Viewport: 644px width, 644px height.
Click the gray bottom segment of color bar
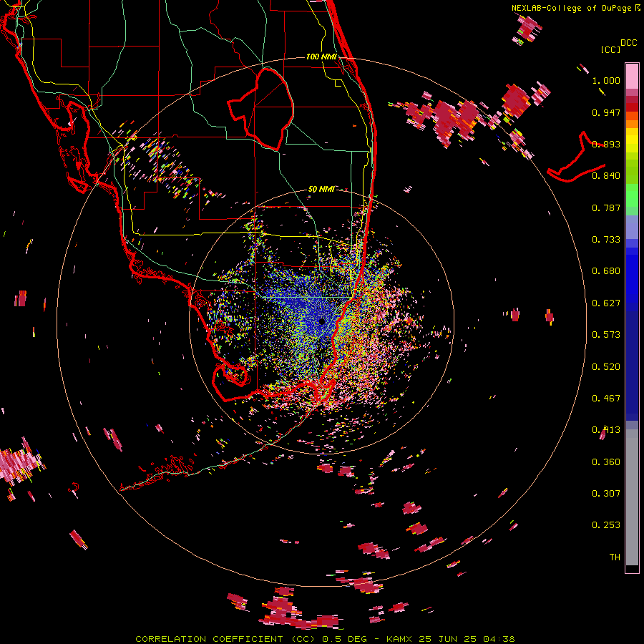point(632,497)
